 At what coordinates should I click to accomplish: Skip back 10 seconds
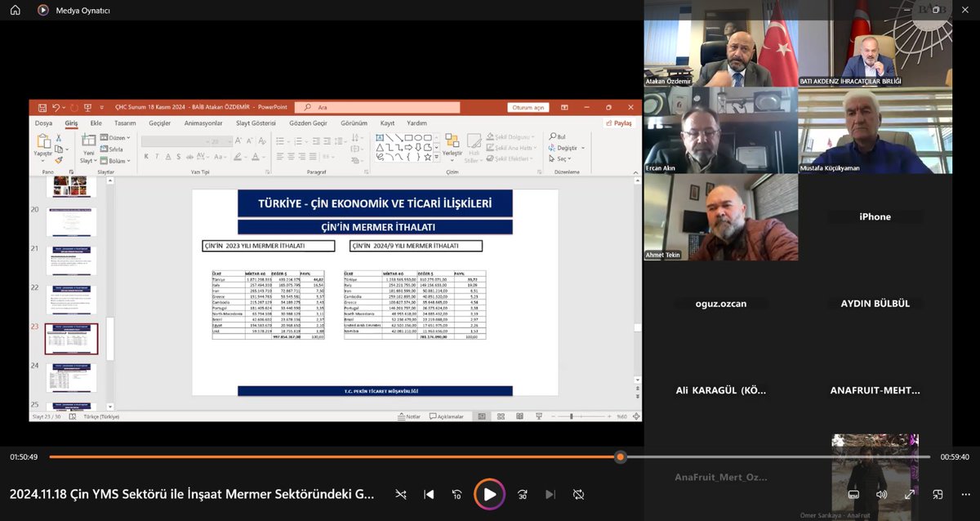coord(457,494)
